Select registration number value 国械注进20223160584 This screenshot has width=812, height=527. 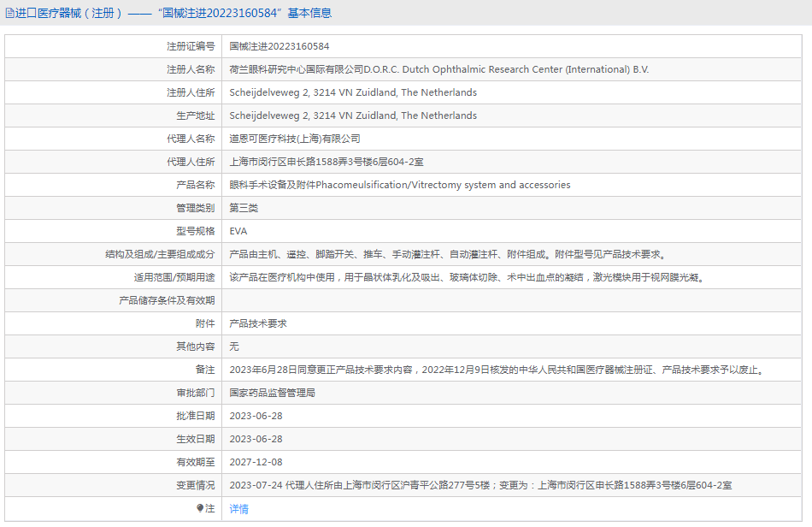pyautogui.click(x=279, y=46)
